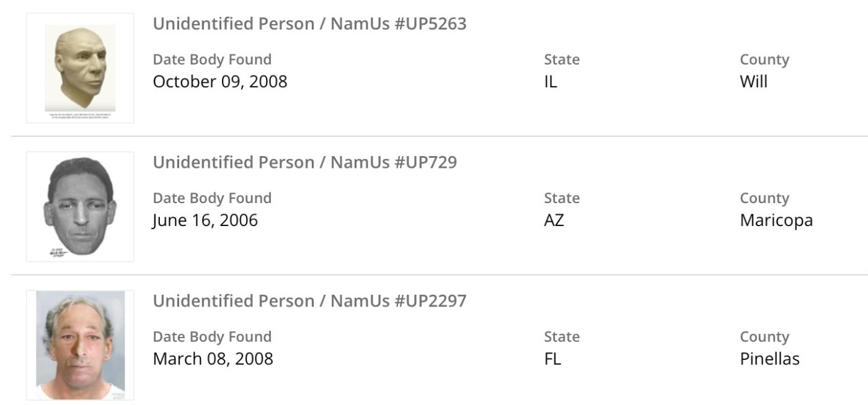Click the county value Maricopa
Image resolution: width=868 pixels, height=405 pixels.
pos(776,220)
